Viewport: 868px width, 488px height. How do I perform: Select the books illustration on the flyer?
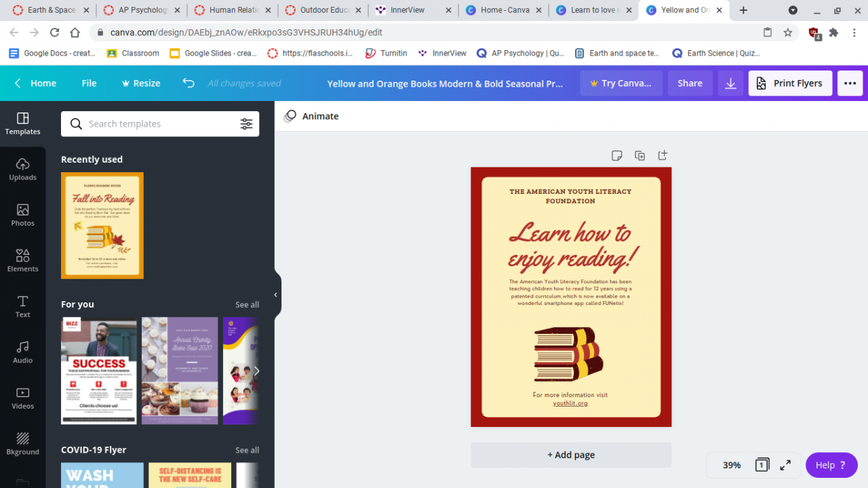click(568, 354)
